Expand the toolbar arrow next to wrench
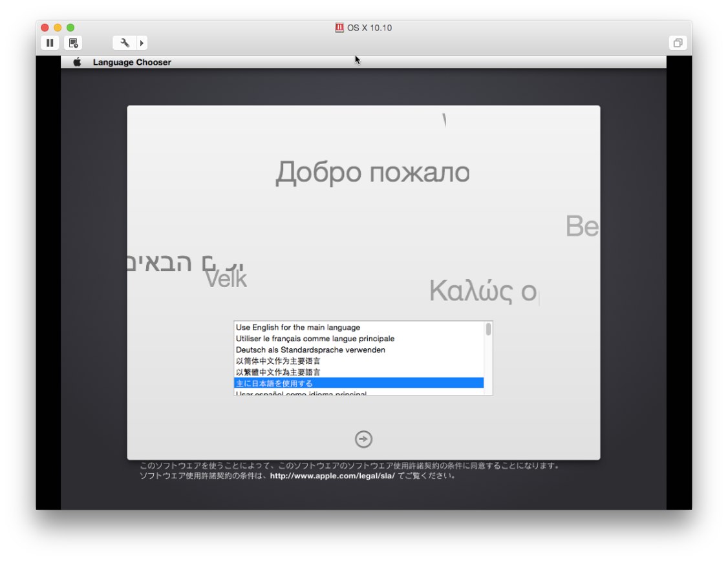Image resolution: width=728 pixels, height=561 pixels. point(142,43)
